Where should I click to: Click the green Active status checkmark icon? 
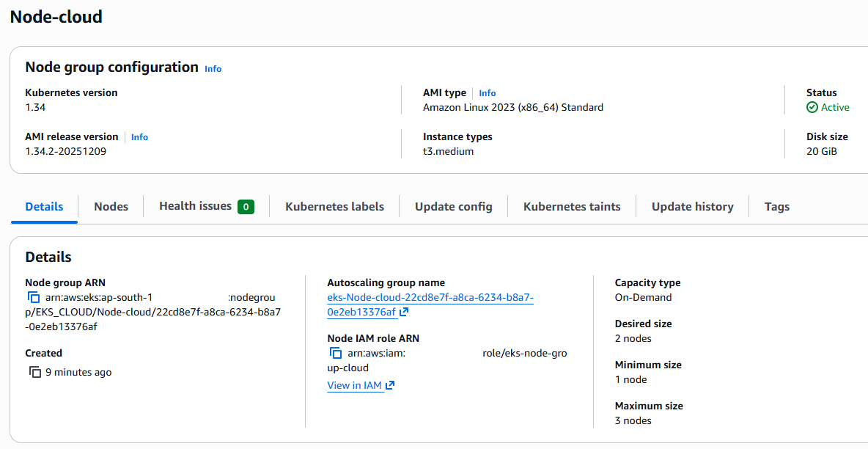812,107
